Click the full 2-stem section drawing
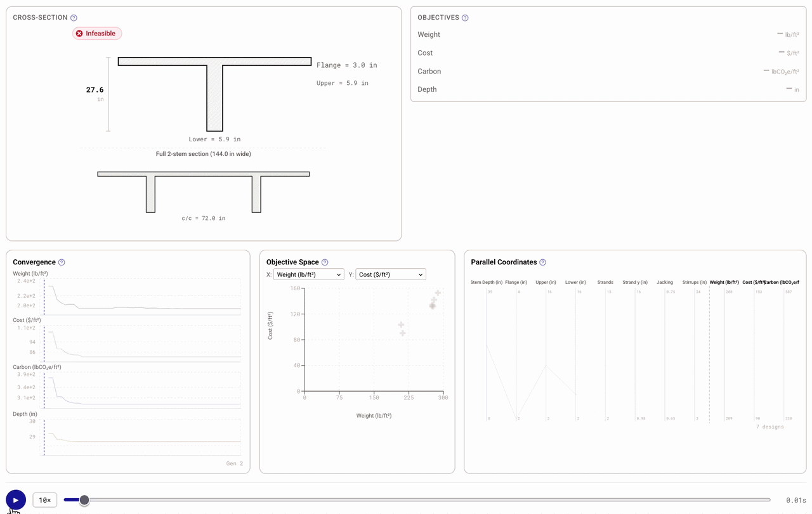 click(x=204, y=190)
